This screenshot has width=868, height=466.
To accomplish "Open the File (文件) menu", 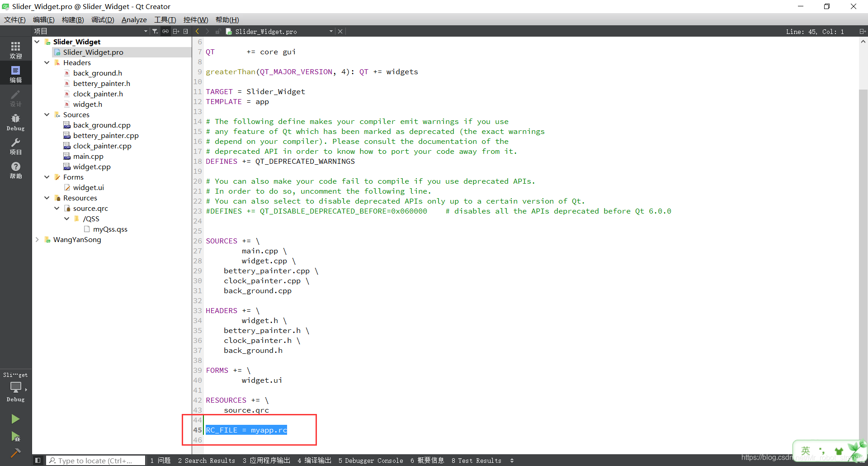I will 15,19.
